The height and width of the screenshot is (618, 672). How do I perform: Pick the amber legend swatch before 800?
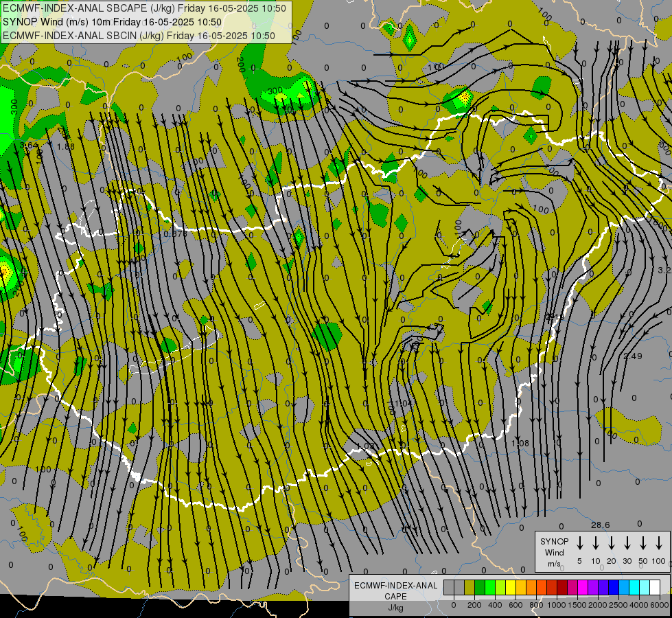click(521, 587)
